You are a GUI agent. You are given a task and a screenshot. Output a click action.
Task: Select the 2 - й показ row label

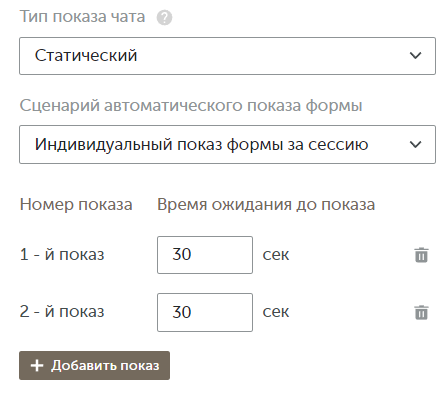(x=62, y=312)
